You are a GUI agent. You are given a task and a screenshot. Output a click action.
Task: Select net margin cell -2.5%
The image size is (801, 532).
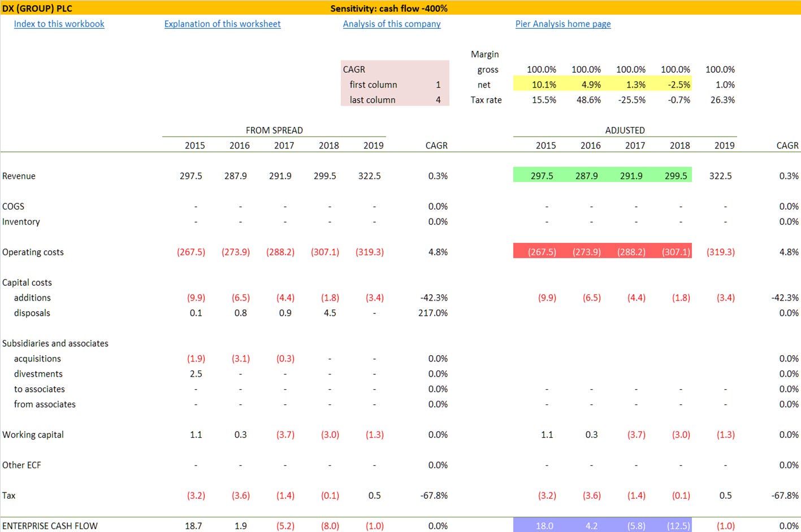point(678,85)
